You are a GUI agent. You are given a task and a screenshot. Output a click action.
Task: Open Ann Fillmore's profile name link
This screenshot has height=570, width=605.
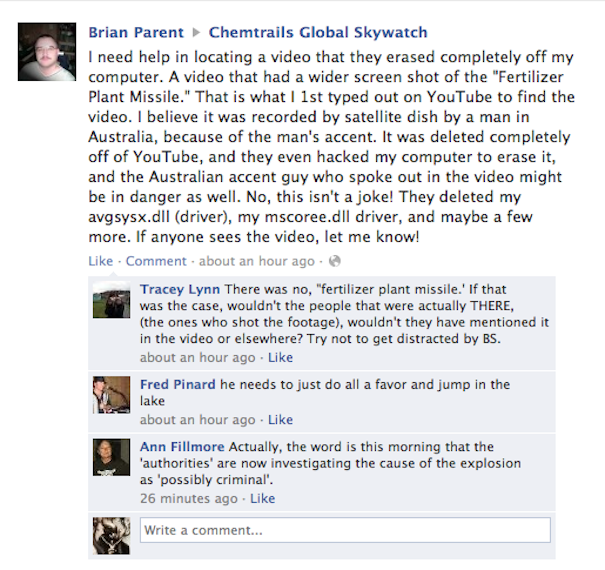tap(183, 446)
